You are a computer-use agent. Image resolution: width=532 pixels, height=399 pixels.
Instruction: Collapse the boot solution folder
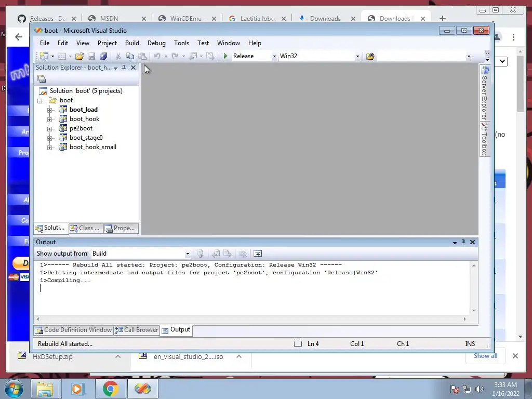39,101
